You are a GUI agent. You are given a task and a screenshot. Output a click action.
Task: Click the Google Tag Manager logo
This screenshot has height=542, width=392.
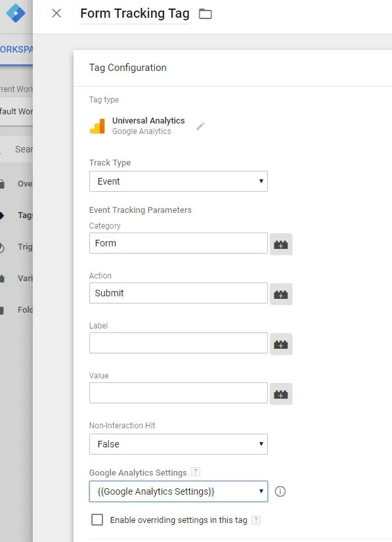click(16, 13)
